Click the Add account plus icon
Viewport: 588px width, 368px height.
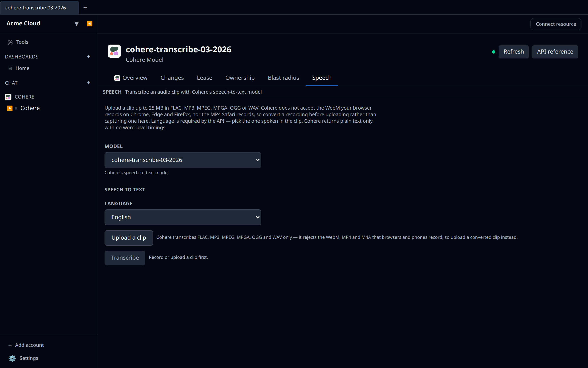(10, 345)
